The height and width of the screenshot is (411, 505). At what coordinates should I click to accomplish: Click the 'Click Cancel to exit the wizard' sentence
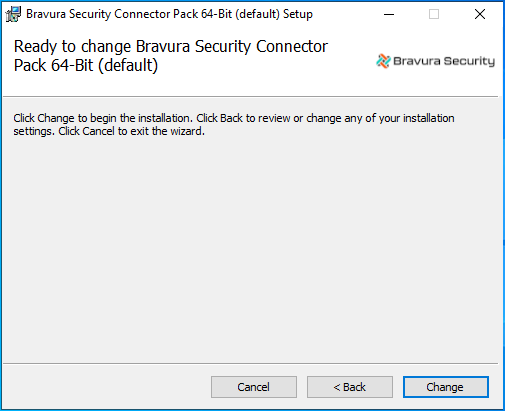131,131
